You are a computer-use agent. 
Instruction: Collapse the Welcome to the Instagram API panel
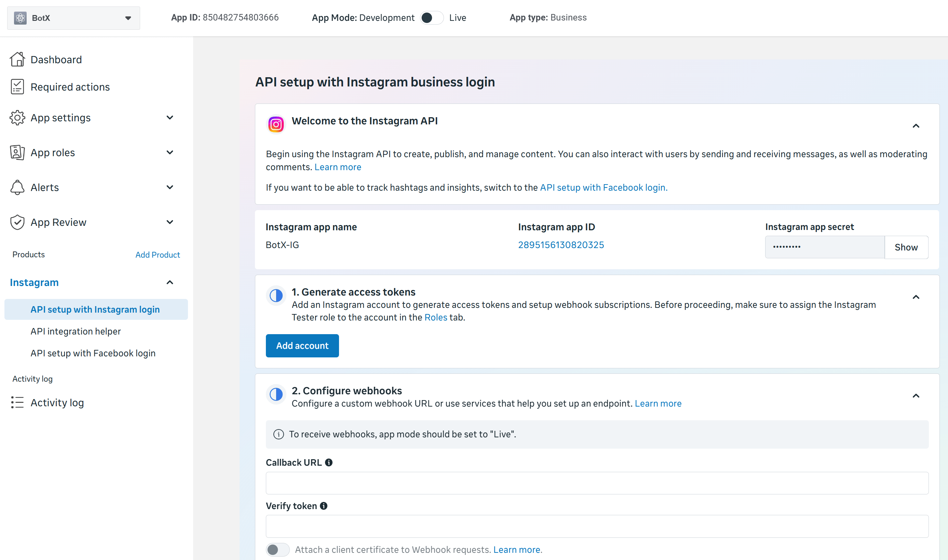click(x=916, y=126)
